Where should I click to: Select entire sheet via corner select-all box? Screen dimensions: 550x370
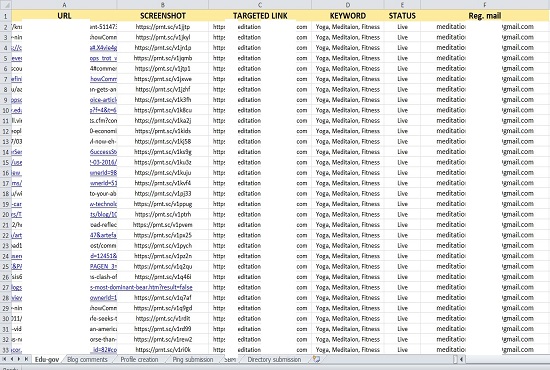[6, 5]
